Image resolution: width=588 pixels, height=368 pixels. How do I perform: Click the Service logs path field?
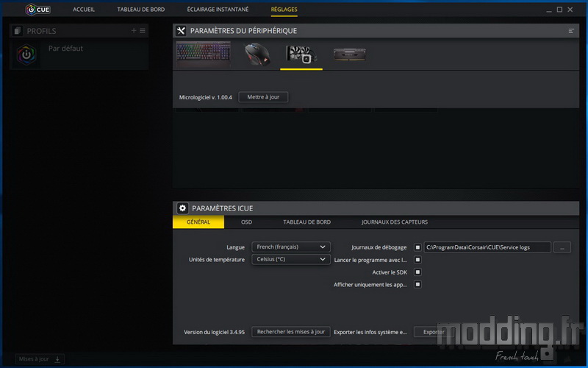[x=487, y=247]
